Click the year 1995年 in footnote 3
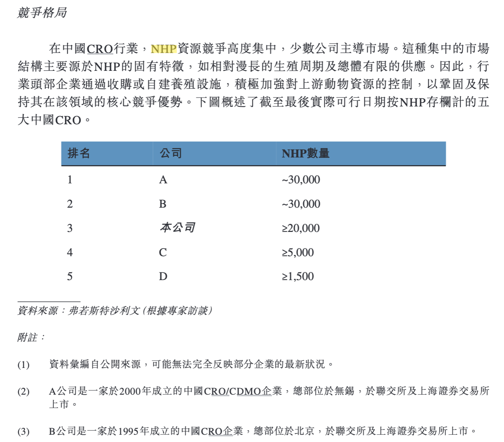The width and height of the screenshot is (504, 442). point(133,431)
